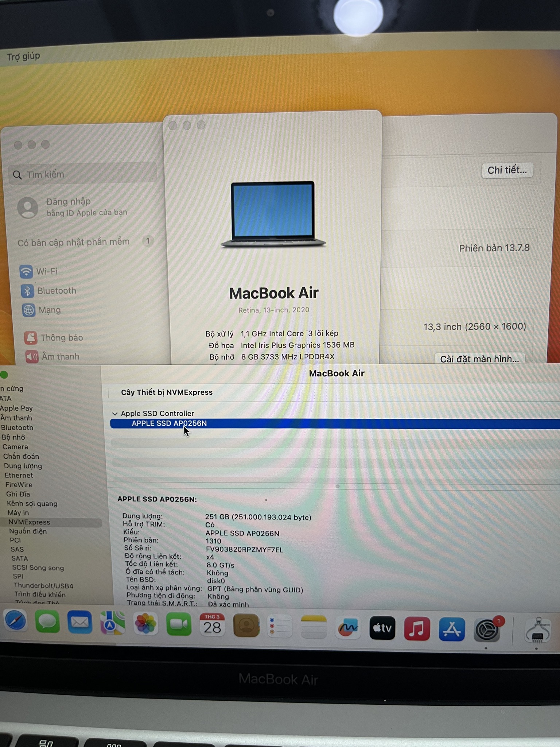Image resolution: width=560 pixels, height=747 pixels.
Task: Launch Reminders from the Dock
Action: [280, 627]
